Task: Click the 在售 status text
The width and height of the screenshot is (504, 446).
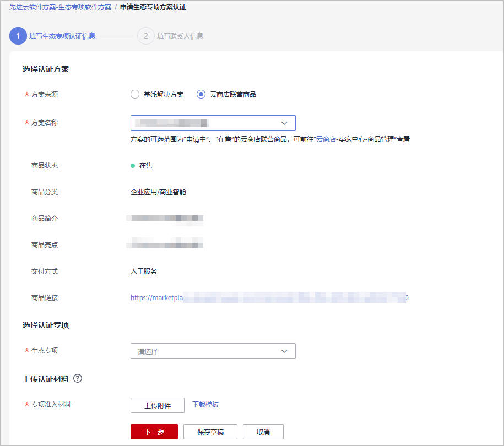Action: [x=145, y=166]
